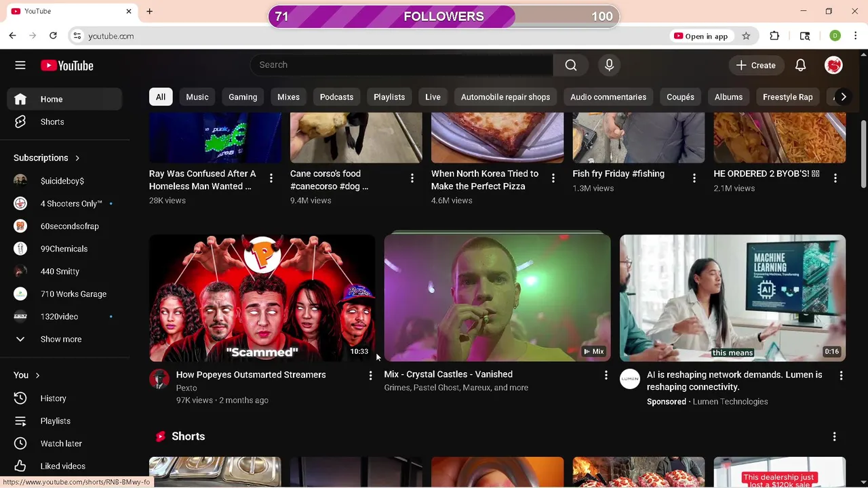Go back to the previous page

click(x=12, y=36)
